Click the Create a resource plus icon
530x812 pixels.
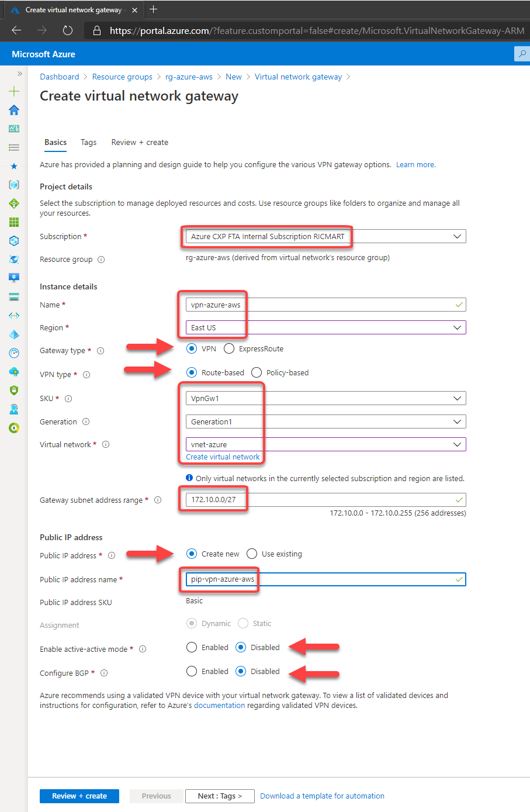[14, 91]
